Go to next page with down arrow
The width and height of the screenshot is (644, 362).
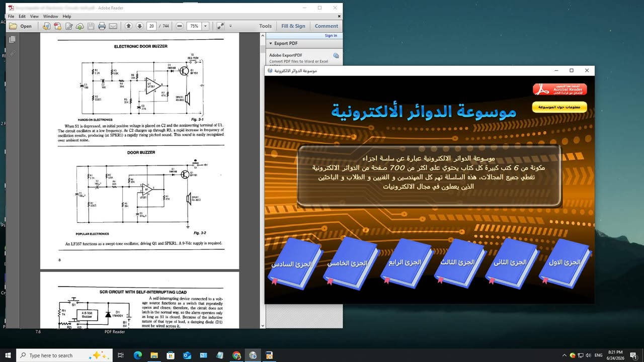coord(139,26)
